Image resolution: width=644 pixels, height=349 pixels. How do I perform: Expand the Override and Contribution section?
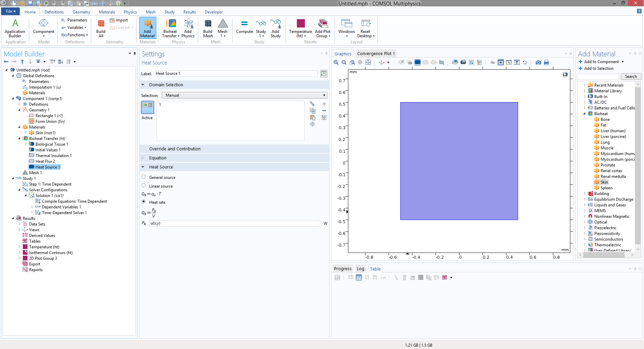pyautogui.click(x=175, y=149)
